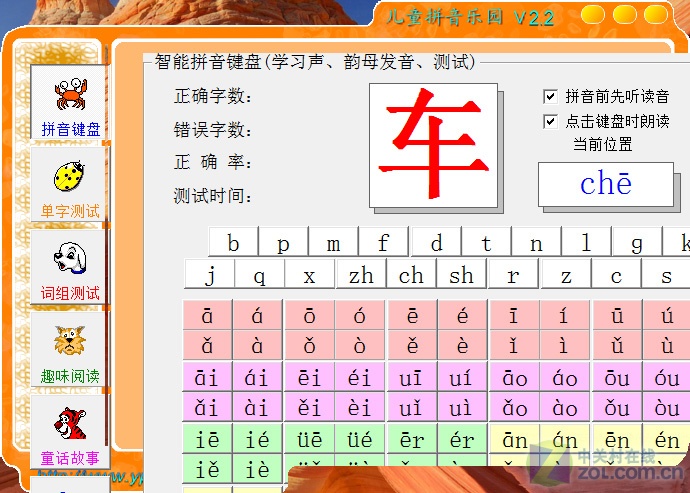The height and width of the screenshot is (493, 690).
Task: Tap the n initial key
Action: (x=536, y=242)
